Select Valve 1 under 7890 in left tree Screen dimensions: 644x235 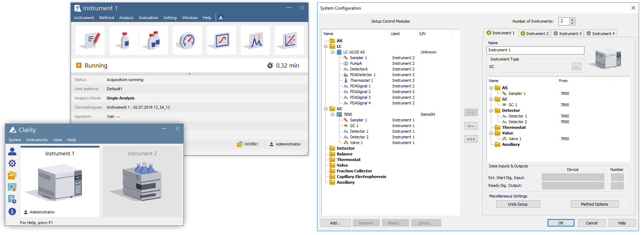pos(356,143)
